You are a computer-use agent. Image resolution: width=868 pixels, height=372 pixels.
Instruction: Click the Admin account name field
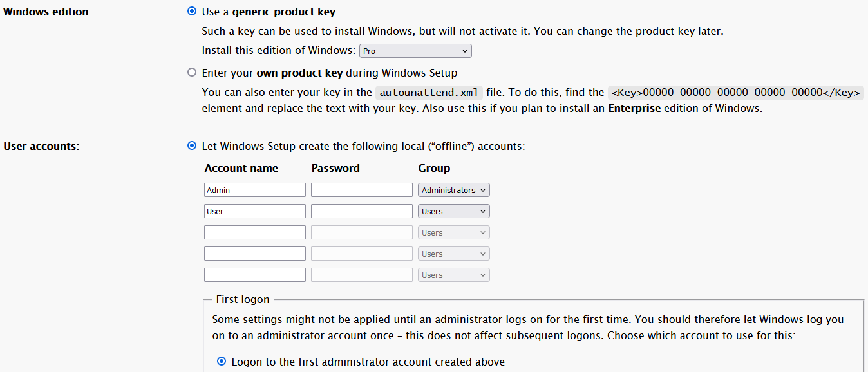click(x=255, y=190)
